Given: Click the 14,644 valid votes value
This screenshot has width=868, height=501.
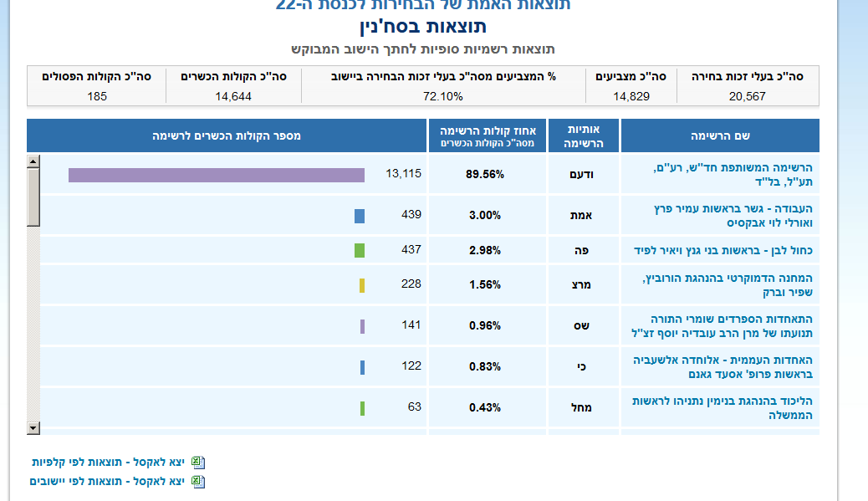Looking at the screenshot, I should 233,96.
